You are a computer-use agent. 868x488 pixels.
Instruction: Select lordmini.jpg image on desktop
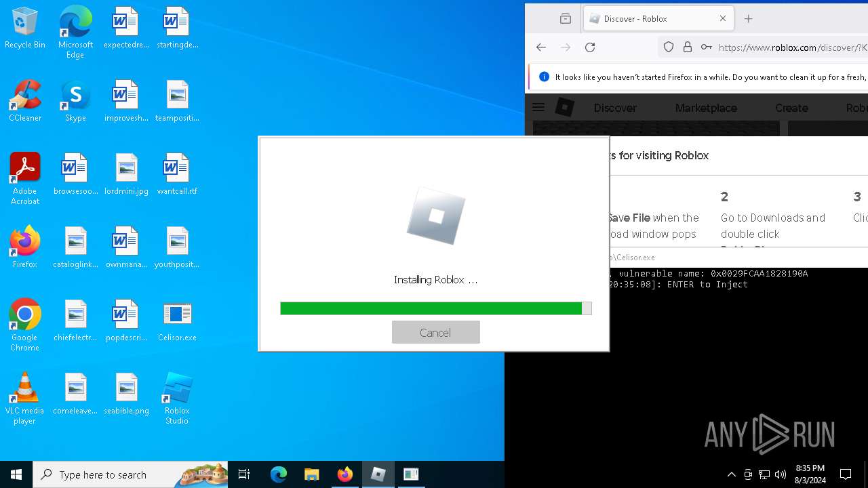126,174
